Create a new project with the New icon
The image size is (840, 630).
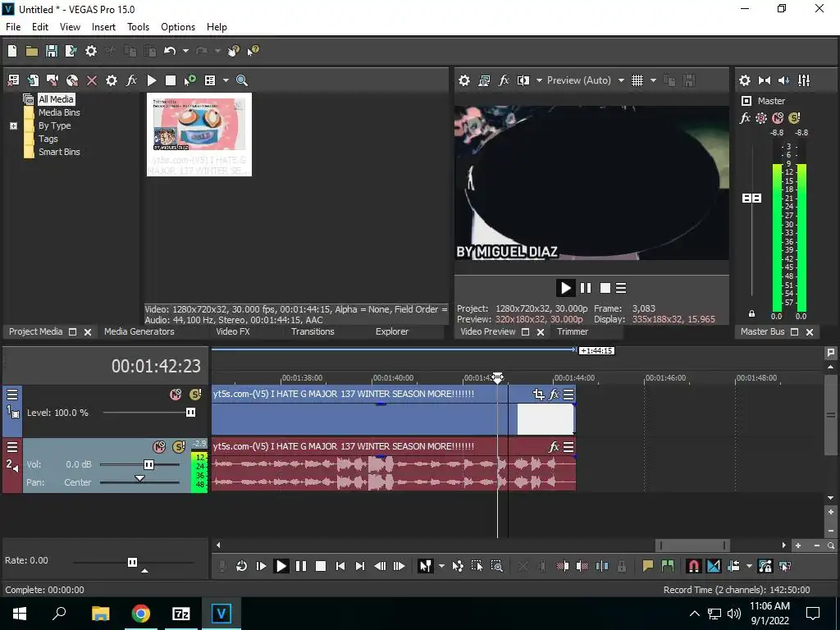click(12, 51)
